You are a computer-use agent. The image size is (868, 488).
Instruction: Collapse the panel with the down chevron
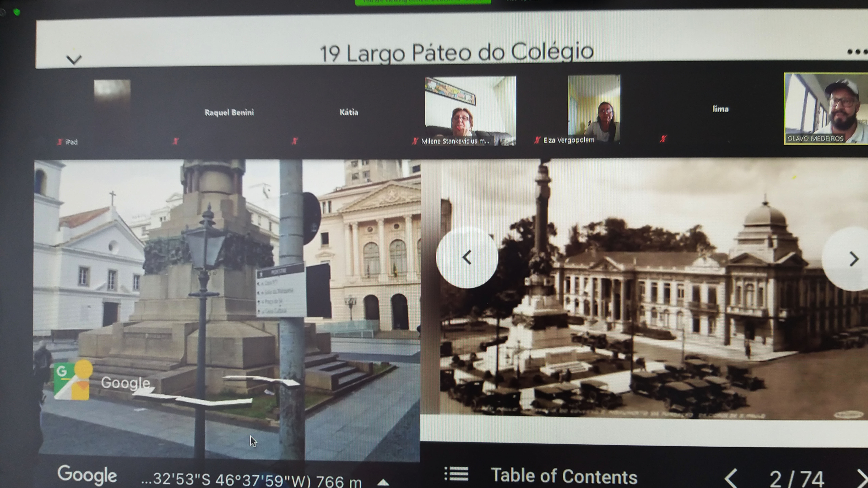click(x=74, y=59)
